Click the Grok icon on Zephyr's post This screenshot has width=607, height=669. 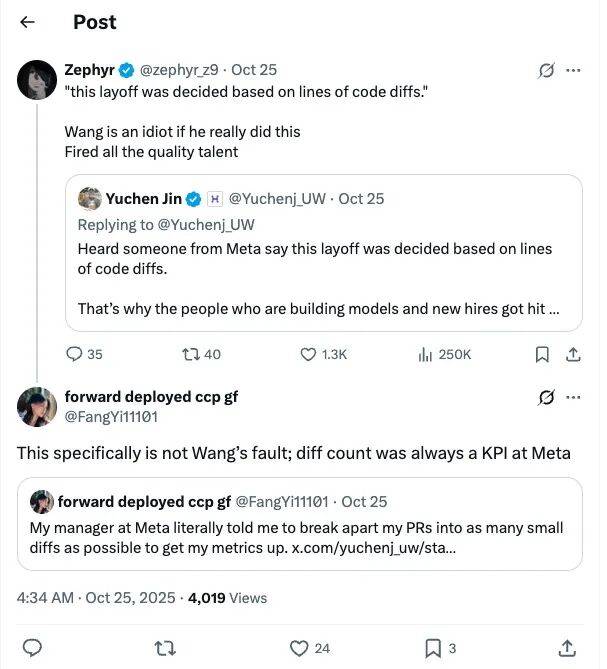pyautogui.click(x=546, y=71)
